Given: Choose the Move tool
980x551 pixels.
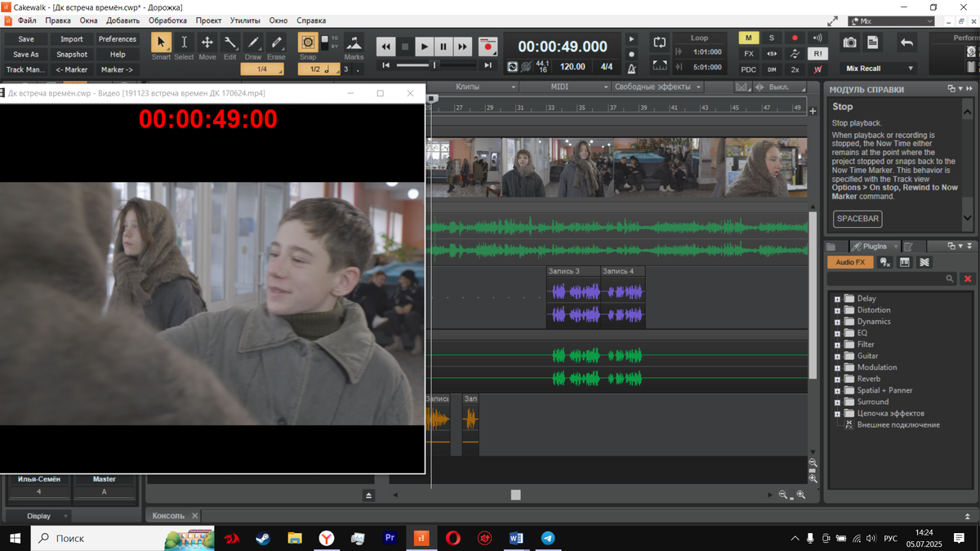Looking at the screenshot, I should click(207, 43).
